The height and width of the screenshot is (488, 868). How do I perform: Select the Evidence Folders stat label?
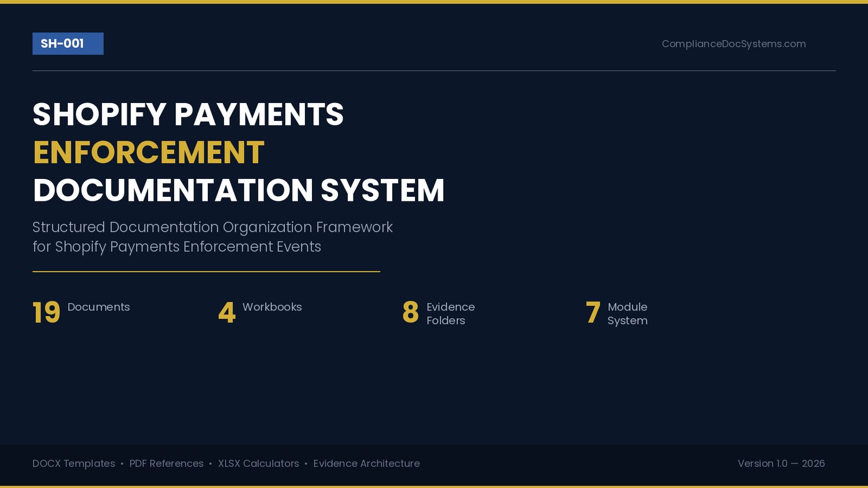coord(450,314)
